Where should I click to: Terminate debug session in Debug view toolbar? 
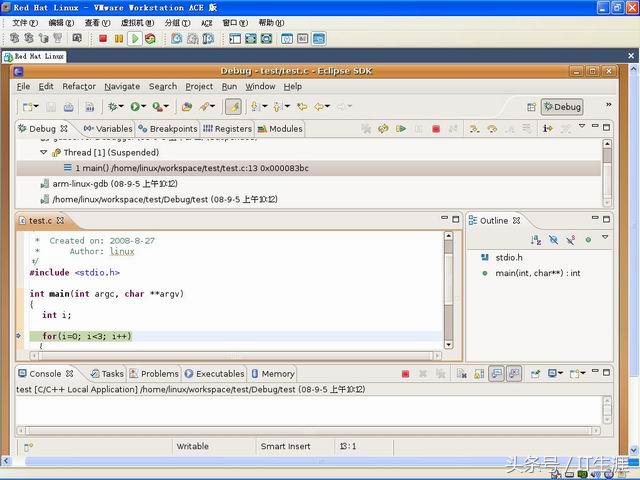click(x=436, y=129)
